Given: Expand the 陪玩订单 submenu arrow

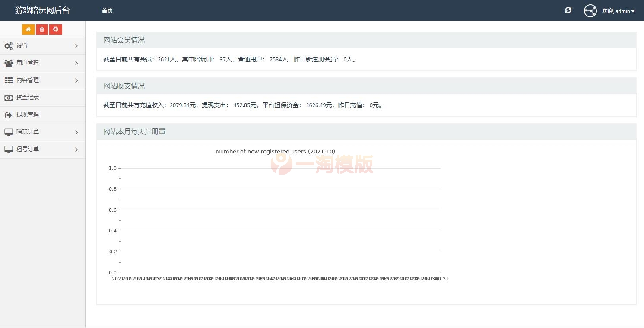Looking at the screenshot, I should tap(76, 132).
